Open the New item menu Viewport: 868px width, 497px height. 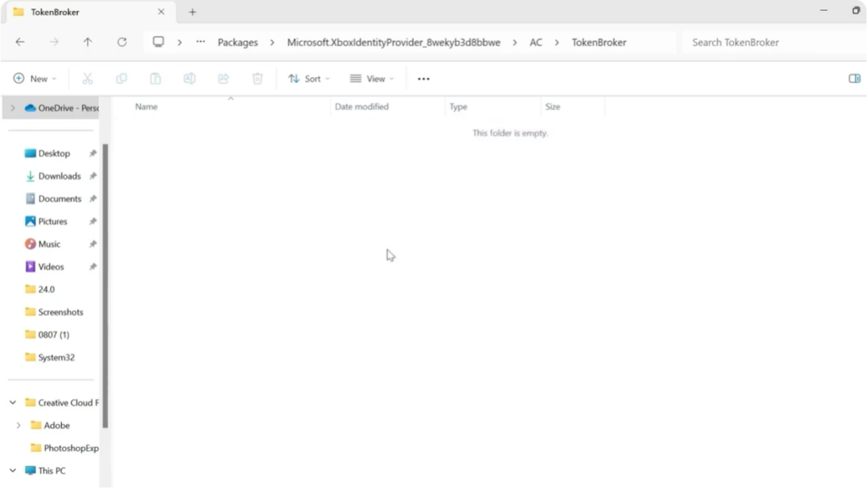[34, 78]
